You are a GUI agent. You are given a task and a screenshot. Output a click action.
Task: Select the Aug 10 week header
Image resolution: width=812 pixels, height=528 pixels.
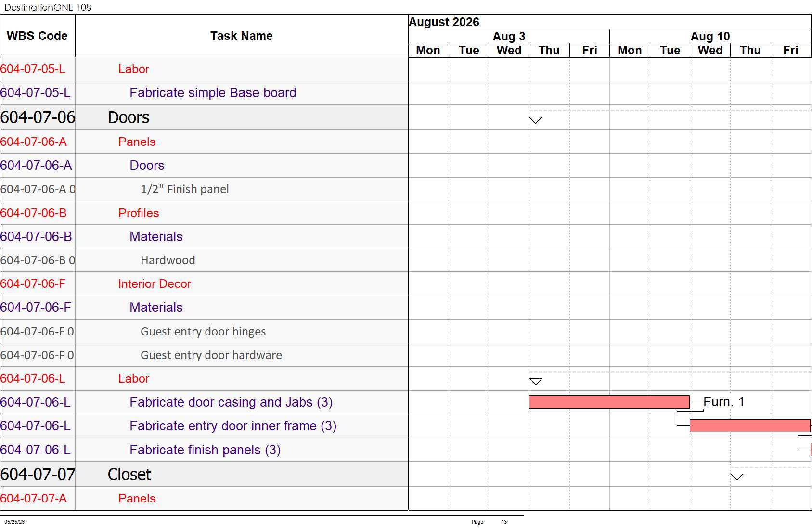(x=710, y=37)
